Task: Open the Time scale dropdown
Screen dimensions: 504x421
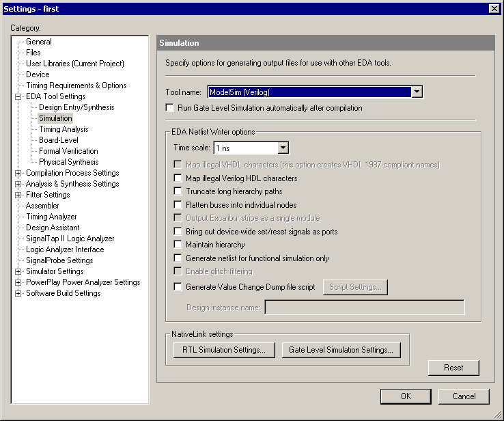Action: point(283,148)
